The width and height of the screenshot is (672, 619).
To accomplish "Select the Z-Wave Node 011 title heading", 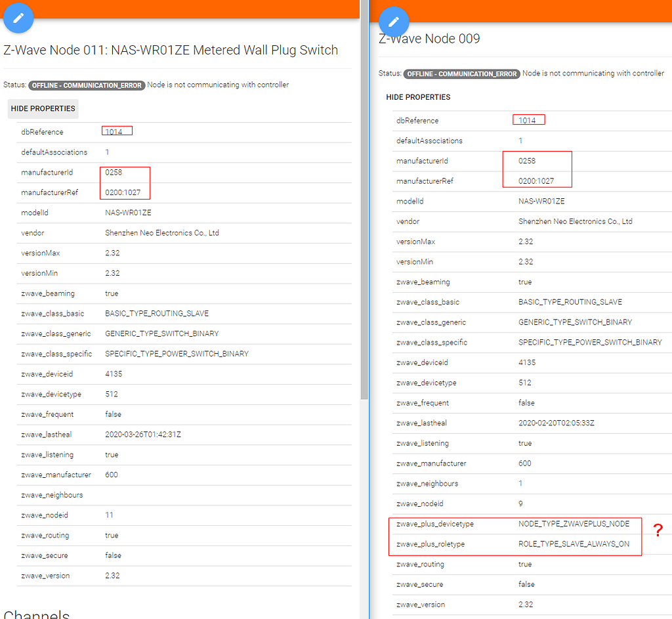I will point(172,50).
